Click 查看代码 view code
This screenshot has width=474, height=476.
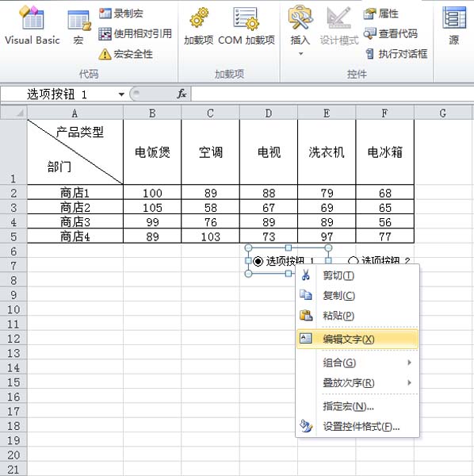tap(391, 33)
